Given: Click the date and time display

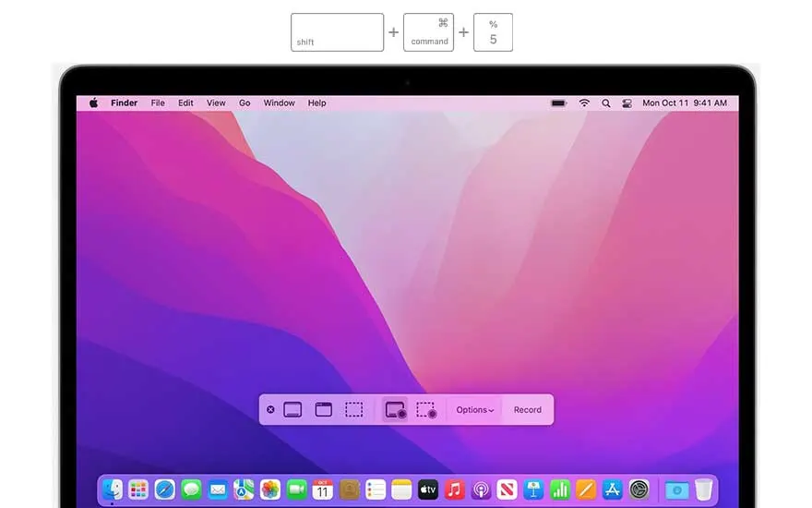Looking at the screenshot, I should pyautogui.click(x=684, y=103).
